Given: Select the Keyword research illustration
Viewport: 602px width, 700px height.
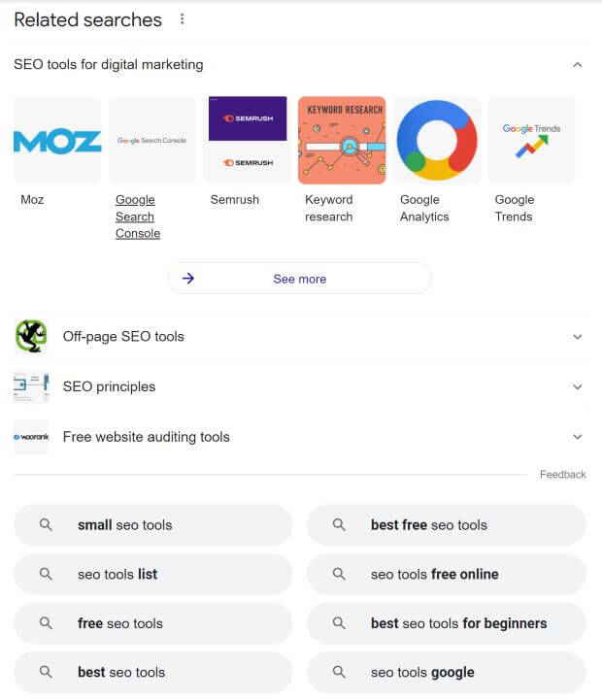Looking at the screenshot, I should pyautogui.click(x=342, y=140).
